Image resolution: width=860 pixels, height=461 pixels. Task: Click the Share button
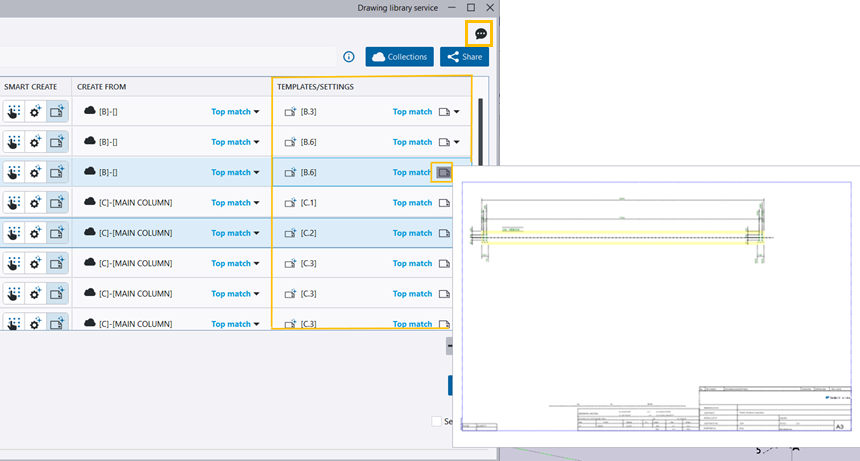pos(464,57)
